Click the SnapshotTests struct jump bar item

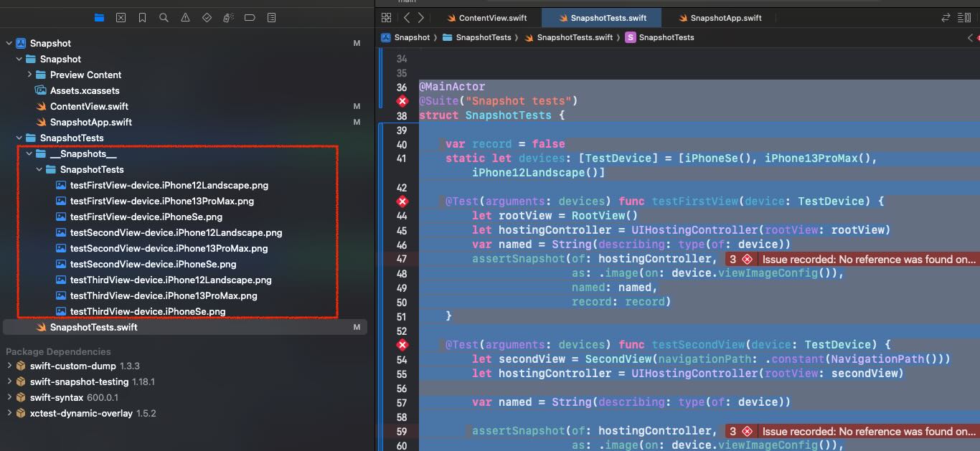pos(660,37)
